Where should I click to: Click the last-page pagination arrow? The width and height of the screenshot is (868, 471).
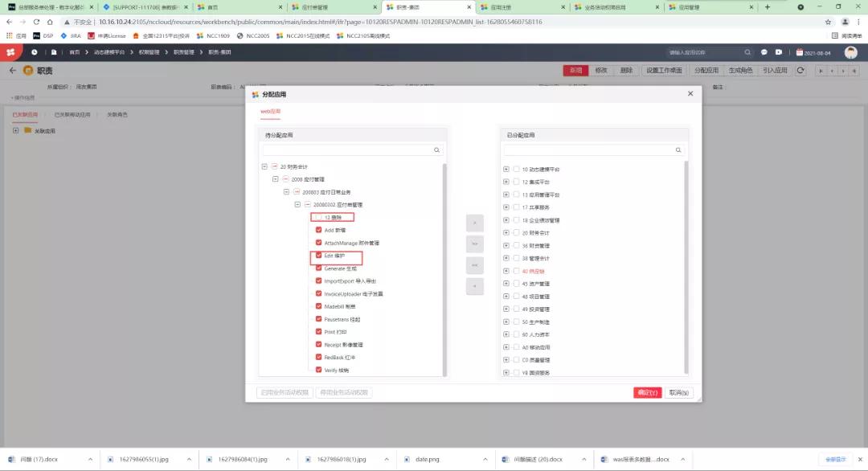point(854,70)
